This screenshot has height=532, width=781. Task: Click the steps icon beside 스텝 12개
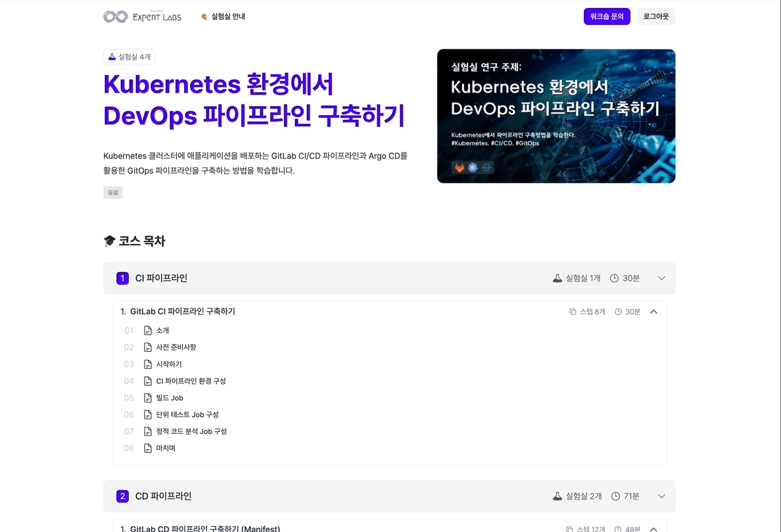coord(569,529)
